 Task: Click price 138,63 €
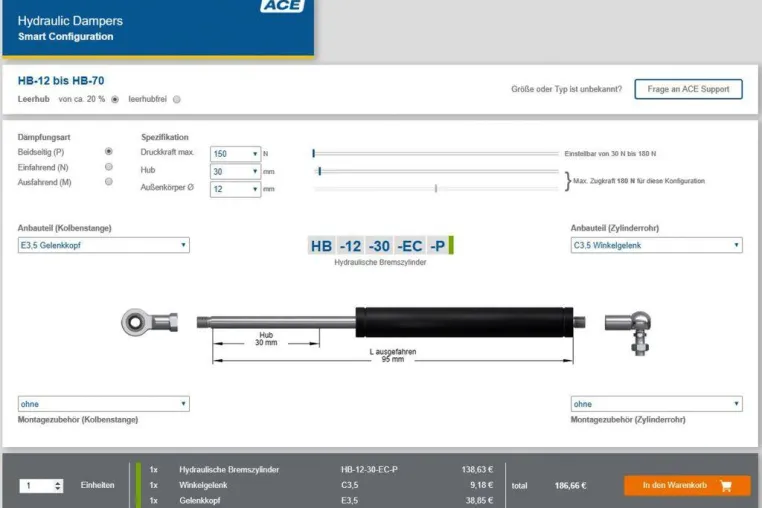(477, 470)
